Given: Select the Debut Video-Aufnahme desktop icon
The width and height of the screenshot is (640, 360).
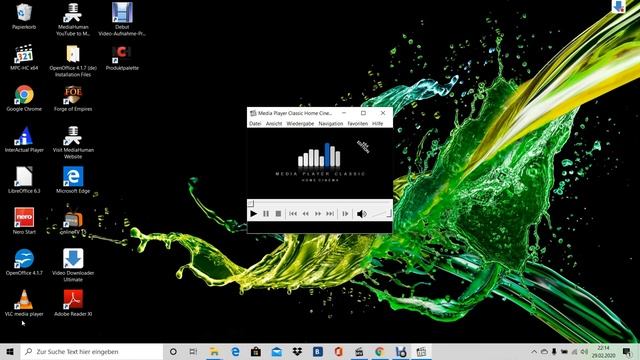Looking at the screenshot, I should point(122,20).
